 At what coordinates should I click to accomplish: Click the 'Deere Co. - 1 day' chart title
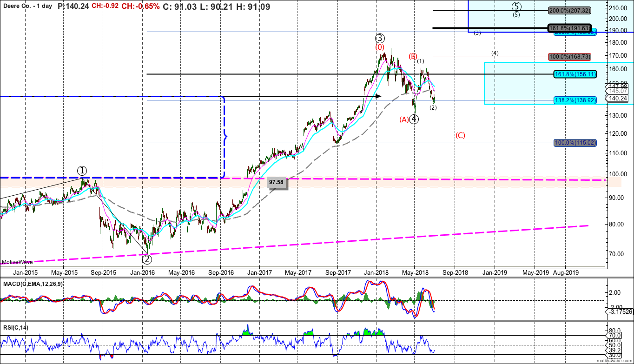click(x=28, y=7)
